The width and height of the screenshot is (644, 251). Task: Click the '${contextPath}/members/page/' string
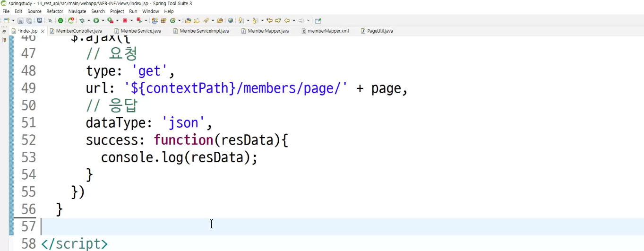(x=236, y=88)
